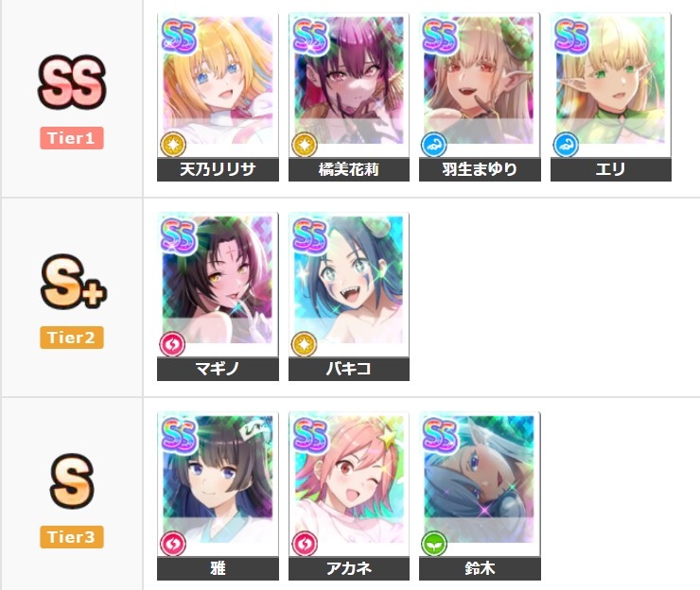Open the 鈴木 character portrait
This screenshot has height=590, width=700.
click(480, 484)
